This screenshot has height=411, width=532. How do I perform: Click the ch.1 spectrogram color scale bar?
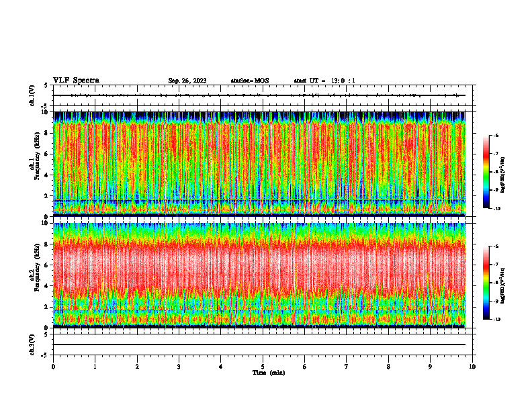pos(486,172)
